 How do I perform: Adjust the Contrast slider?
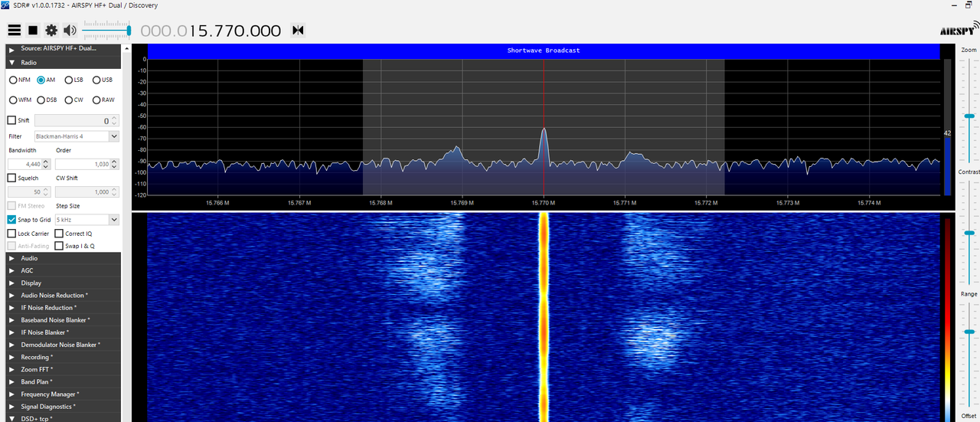click(x=969, y=233)
